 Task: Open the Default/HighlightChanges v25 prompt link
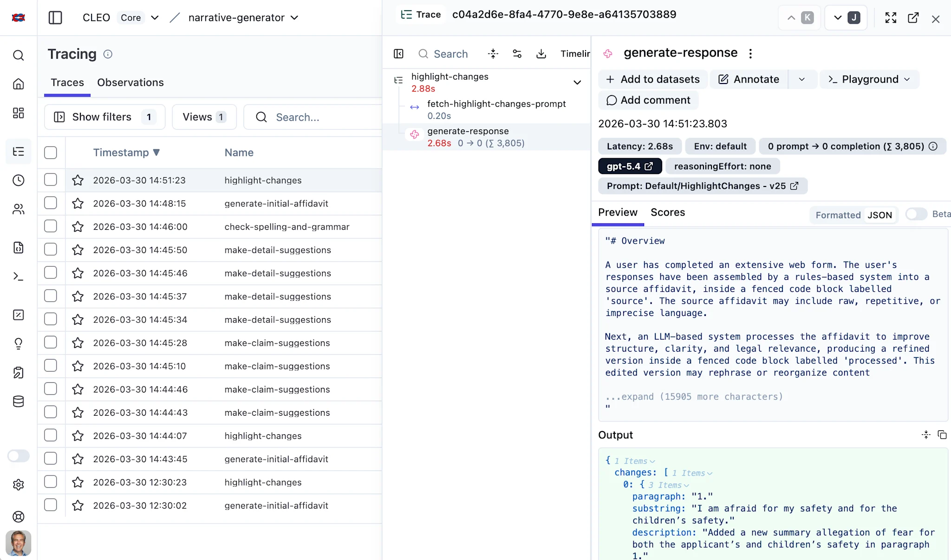pyautogui.click(x=702, y=186)
